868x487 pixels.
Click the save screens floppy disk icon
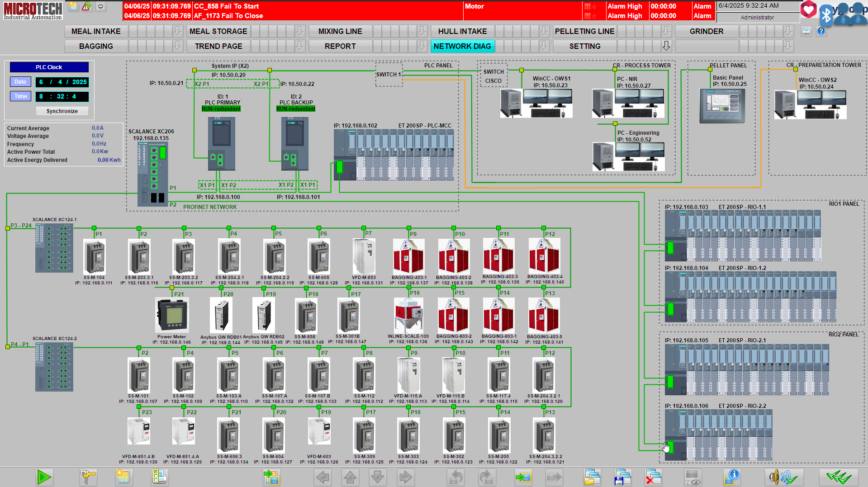pyautogui.click(x=622, y=477)
